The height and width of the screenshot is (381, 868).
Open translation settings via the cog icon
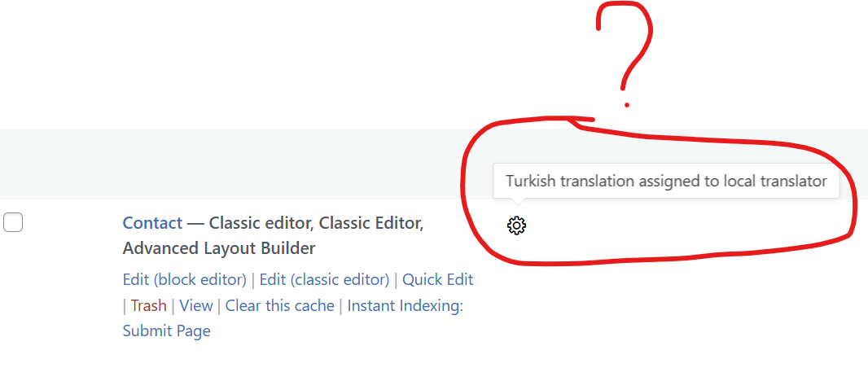(x=516, y=226)
